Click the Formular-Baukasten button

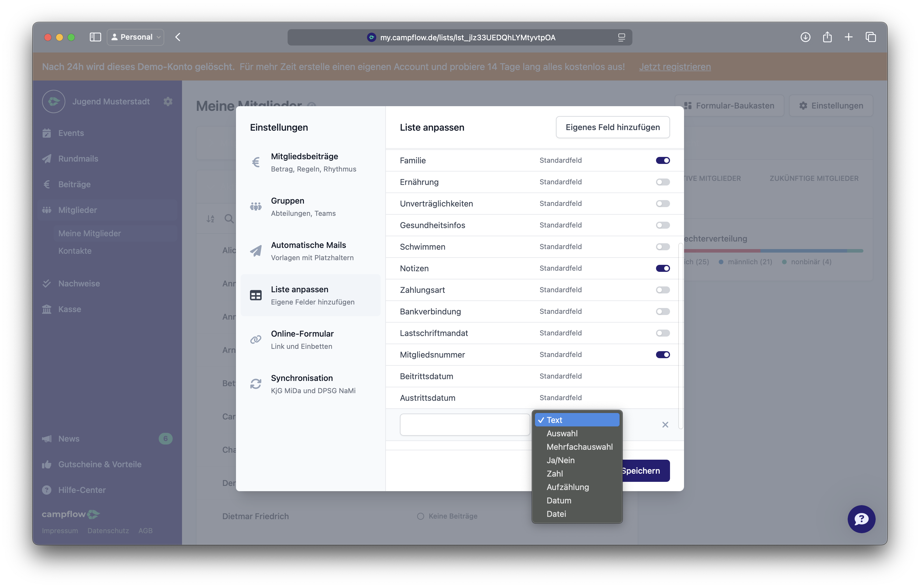729,106
